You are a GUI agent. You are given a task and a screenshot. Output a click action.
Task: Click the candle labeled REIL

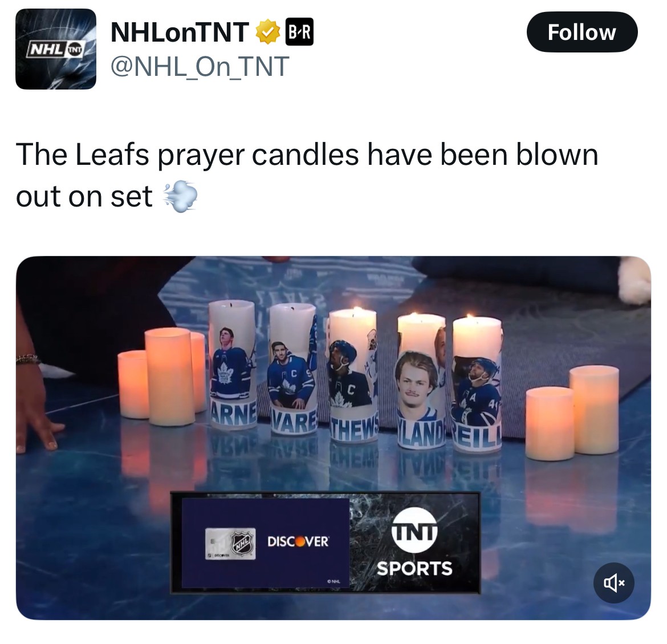click(477, 384)
